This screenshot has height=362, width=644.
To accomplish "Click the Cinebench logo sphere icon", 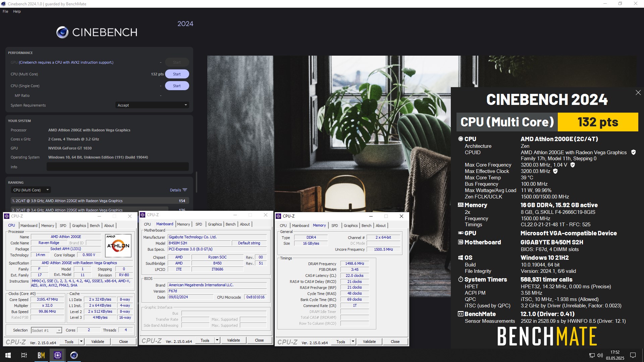I will [62, 32].
